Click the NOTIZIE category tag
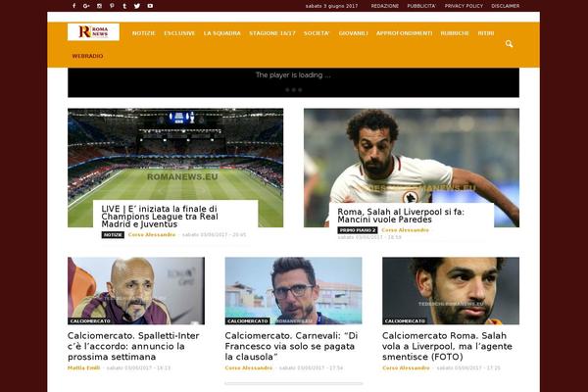The height and width of the screenshot is (392, 588). click(x=113, y=235)
